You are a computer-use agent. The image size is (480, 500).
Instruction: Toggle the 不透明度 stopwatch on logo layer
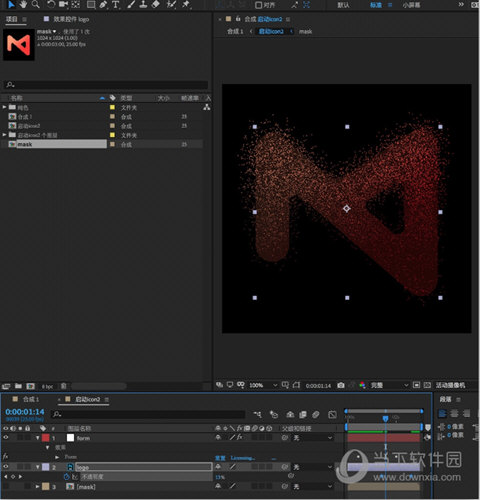[x=66, y=477]
